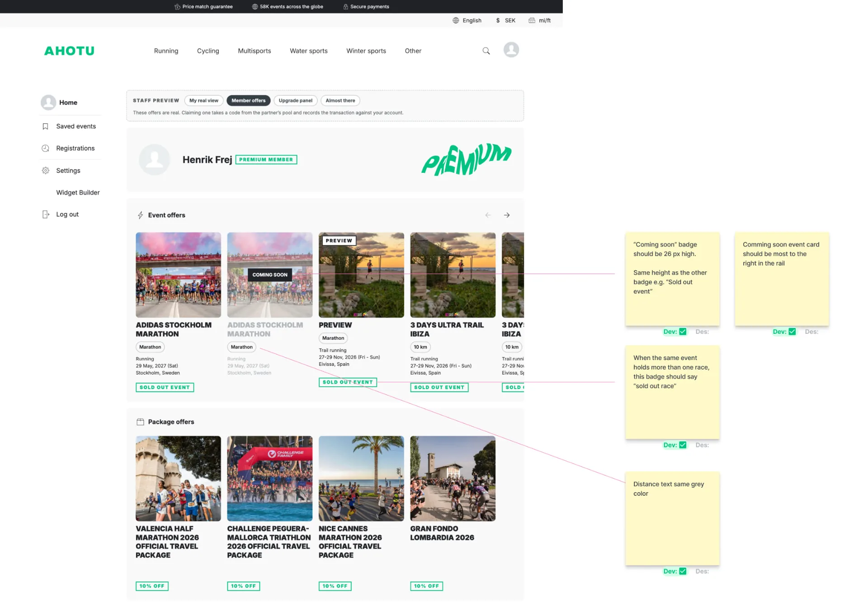Select the Member offers preview tab
The image size is (868, 602).
tap(249, 100)
